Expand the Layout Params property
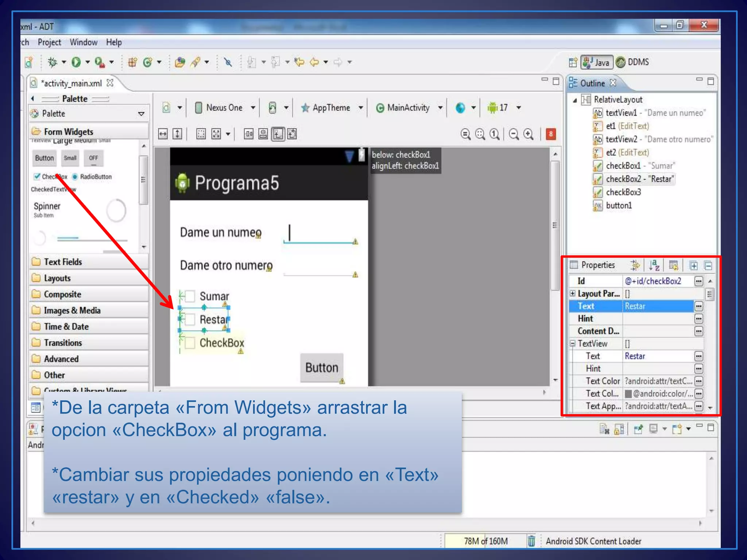The width and height of the screenshot is (747, 560). (573, 293)
